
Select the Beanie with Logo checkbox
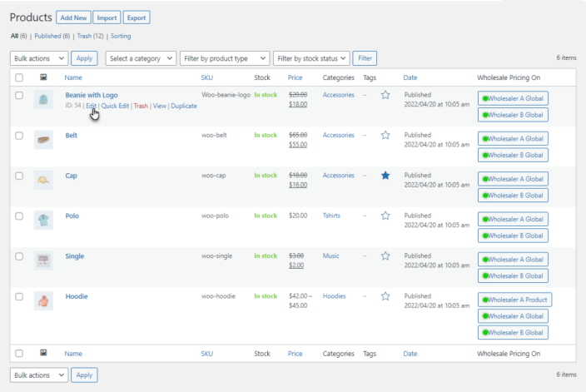19,96
